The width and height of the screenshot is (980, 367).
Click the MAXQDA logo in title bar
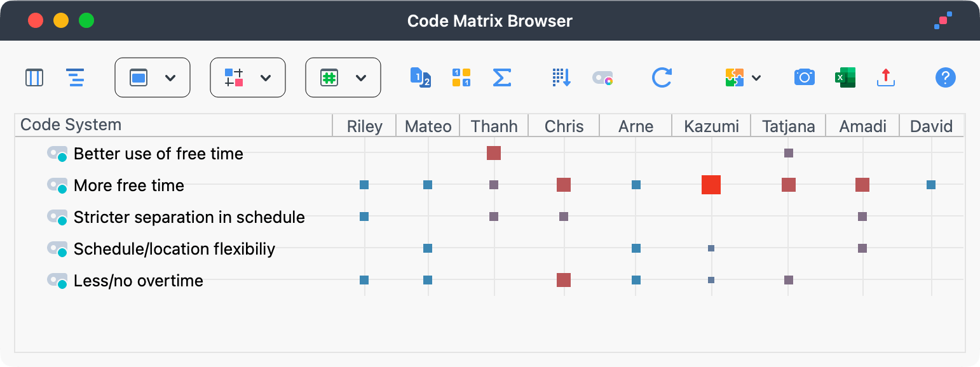943,20
